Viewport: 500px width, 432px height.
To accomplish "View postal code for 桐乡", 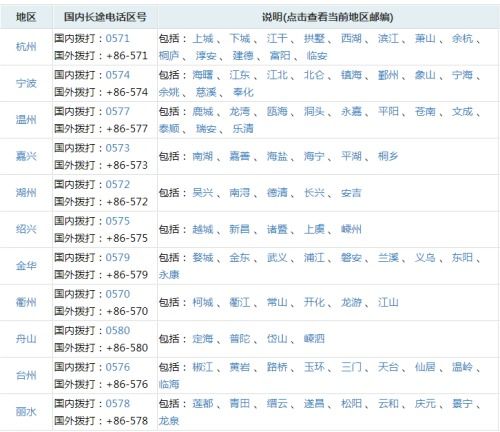I will click(388, 156).
